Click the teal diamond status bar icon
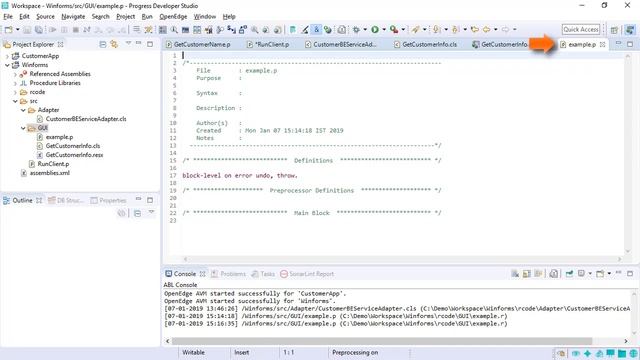The image size is (640, 360). coord(587,353)
